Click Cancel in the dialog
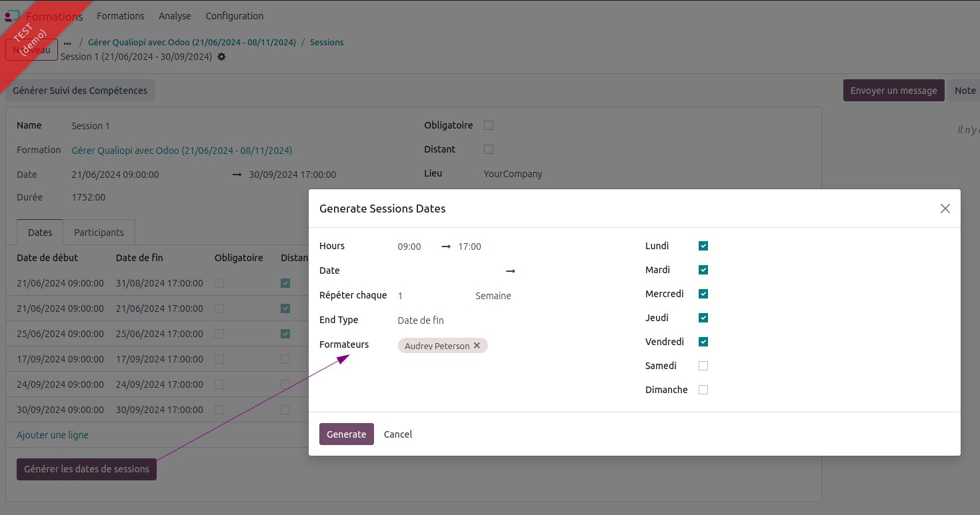 (x=398, y=434)
